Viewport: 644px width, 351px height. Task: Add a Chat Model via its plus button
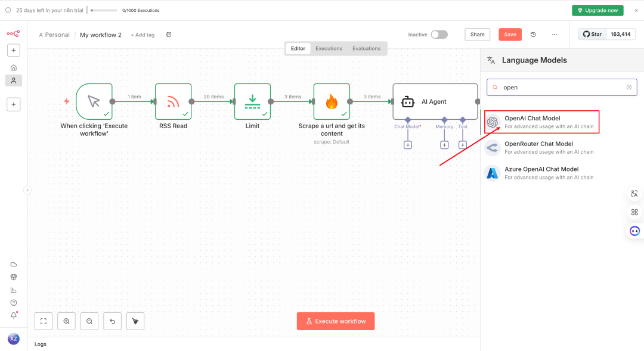point(408,145)
